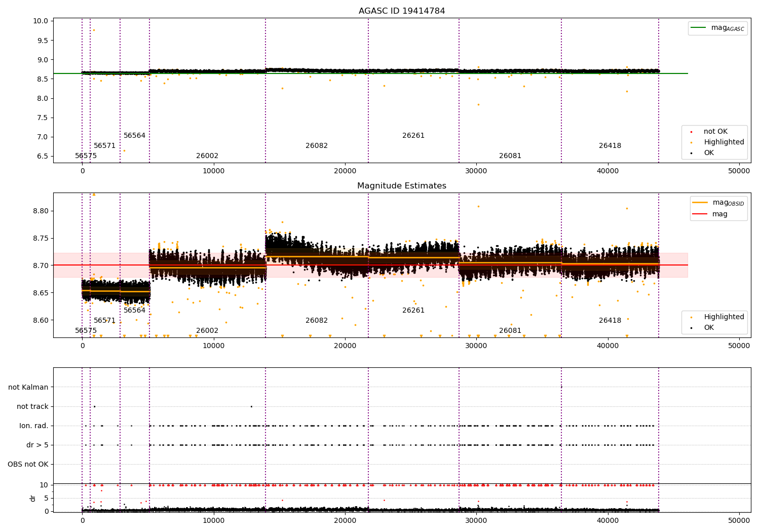Click the y-axis tick label 9.5
This screenshot has width=760, height=532.
click(43, 41)
